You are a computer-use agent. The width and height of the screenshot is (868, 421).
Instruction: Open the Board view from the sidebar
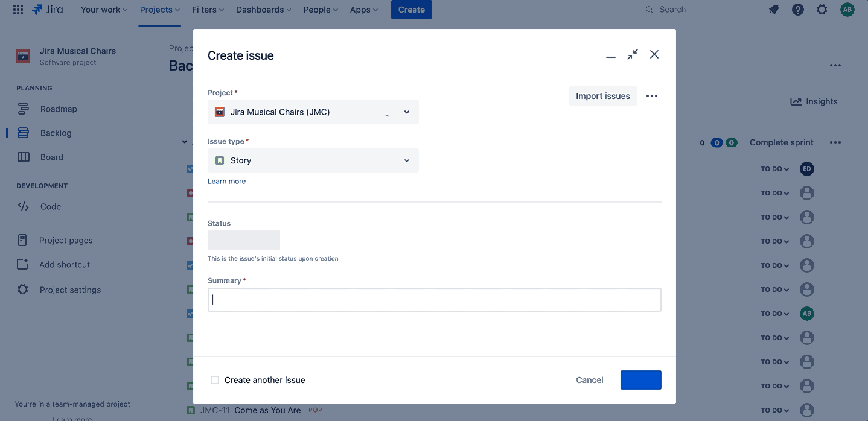click(x=52, y=156)
